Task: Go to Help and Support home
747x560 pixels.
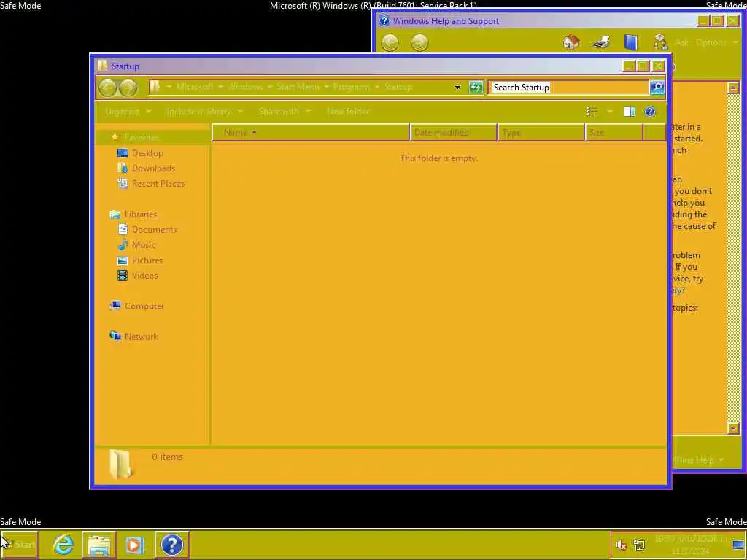Action: click(570, 42)
